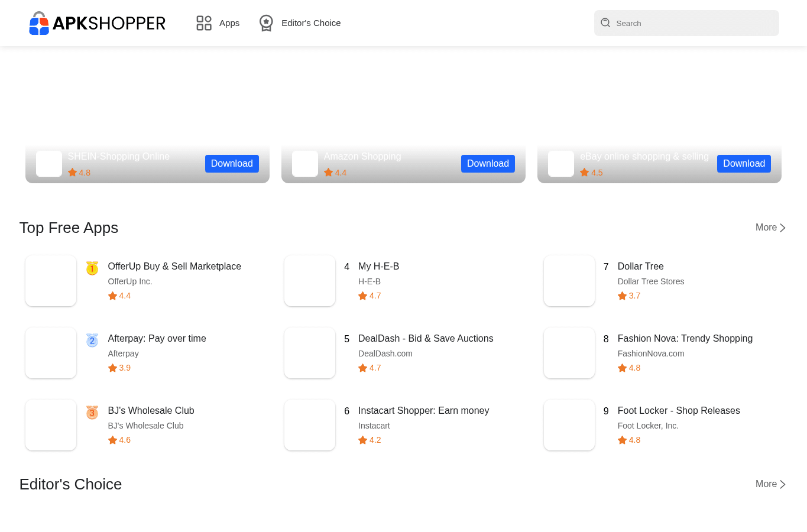This screenshot has height=532, width=807.
Task: Download eBay online shopping & selling
Action: [x=744, y=164]
